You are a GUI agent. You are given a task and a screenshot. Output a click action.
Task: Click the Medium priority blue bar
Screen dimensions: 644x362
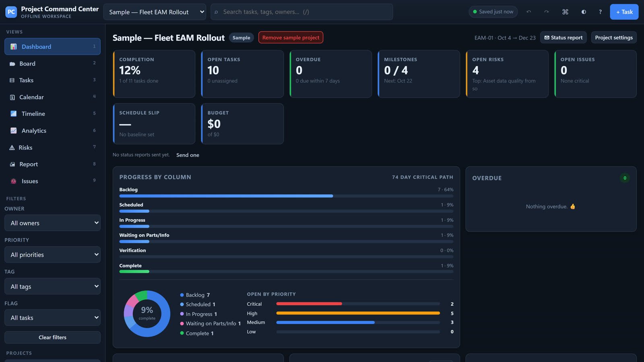(x=325, y=322)
